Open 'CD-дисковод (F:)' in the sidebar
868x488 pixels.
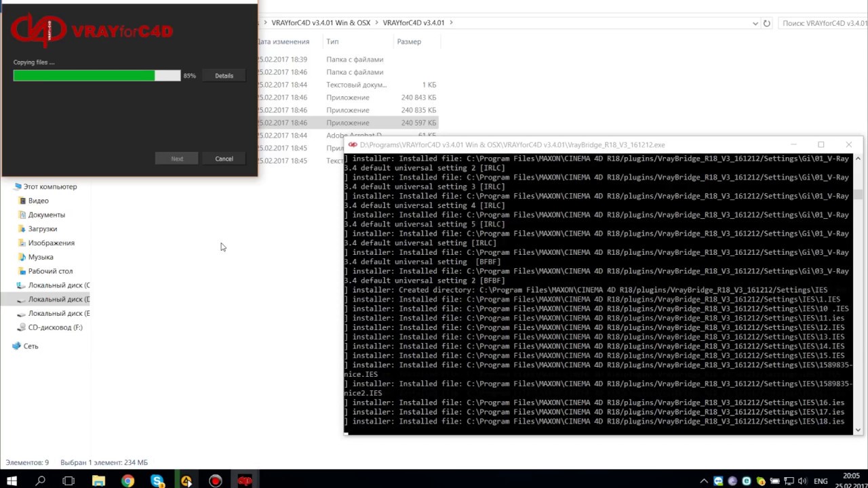(56, 327)
